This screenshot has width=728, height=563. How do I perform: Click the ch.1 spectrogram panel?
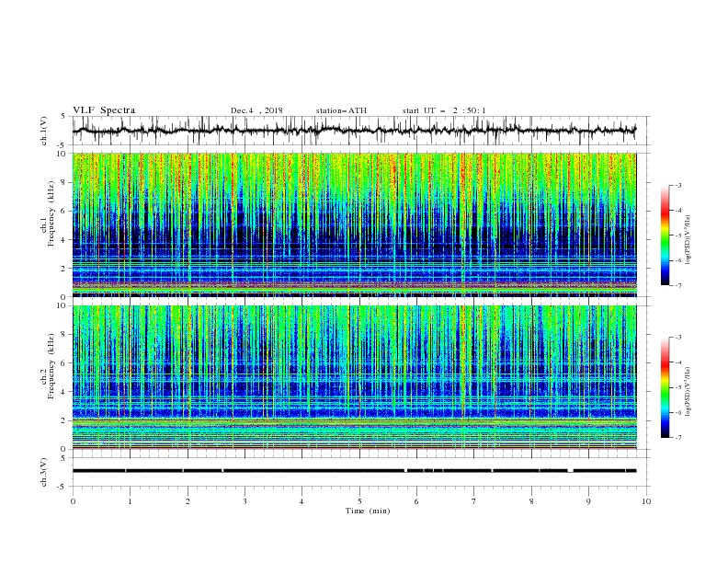[x=354, y=224]
